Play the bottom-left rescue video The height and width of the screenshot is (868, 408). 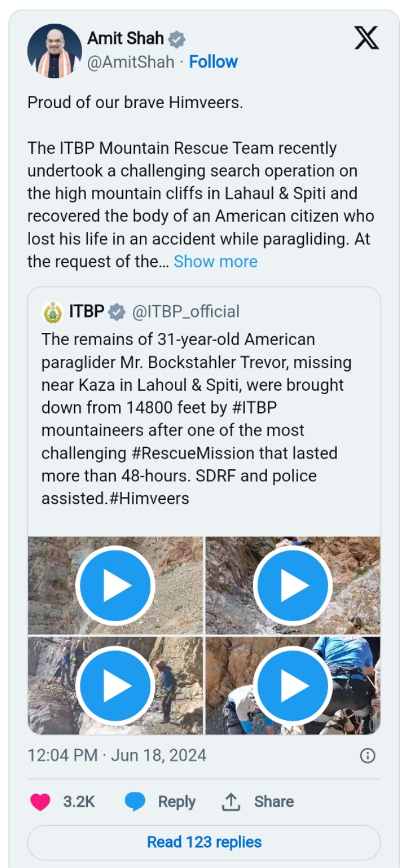tap(116, 685)
